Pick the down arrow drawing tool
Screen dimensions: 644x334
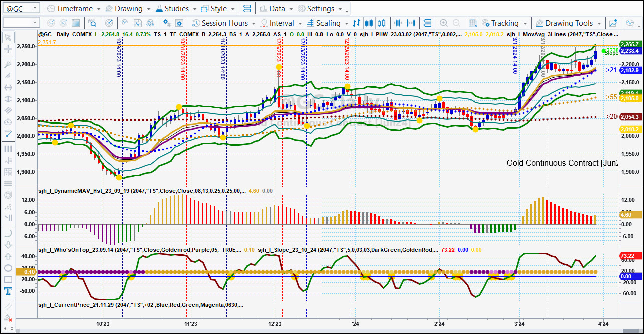pyautogui.click(x=8, y=245)
